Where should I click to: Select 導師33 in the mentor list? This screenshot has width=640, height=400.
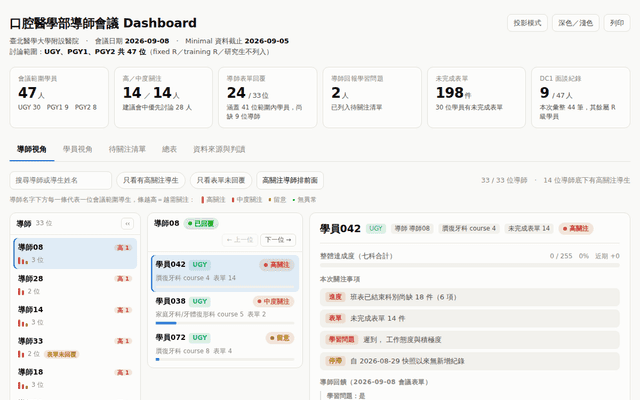click(x=75, y=347)
